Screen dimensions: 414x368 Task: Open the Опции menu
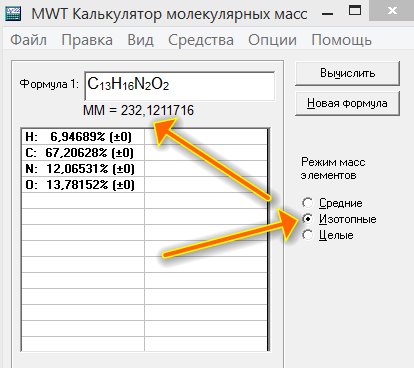pyautogui.click(x=272, y=40)
